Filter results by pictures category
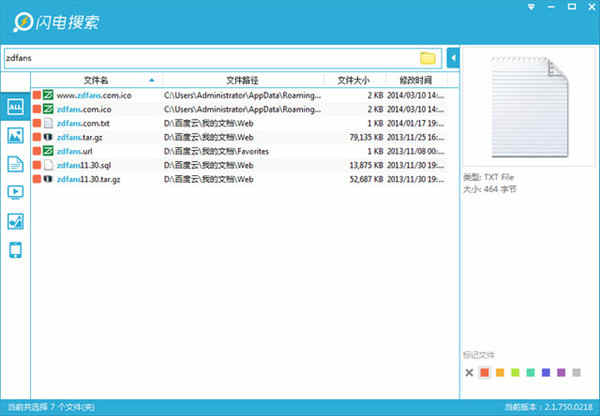The width and height of the screenshot is (600, 416). point(15,135)
